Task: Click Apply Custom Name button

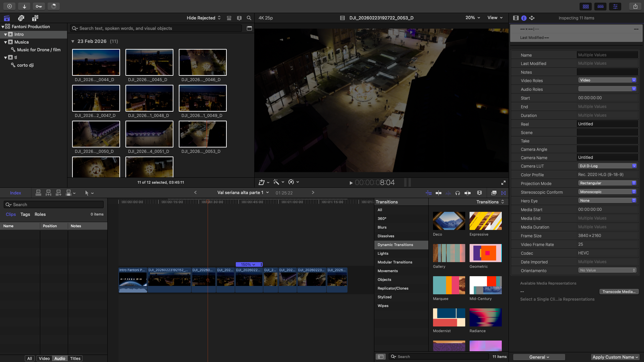Action: pos(615,357)
